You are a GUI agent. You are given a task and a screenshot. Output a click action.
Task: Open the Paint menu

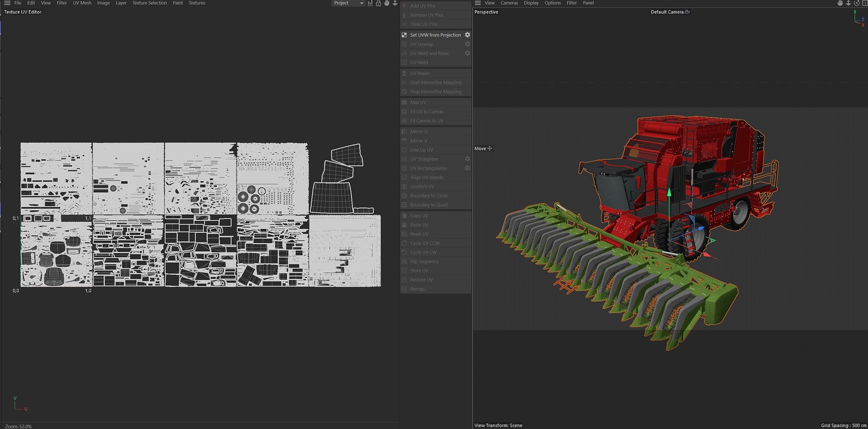click(178, 3)
